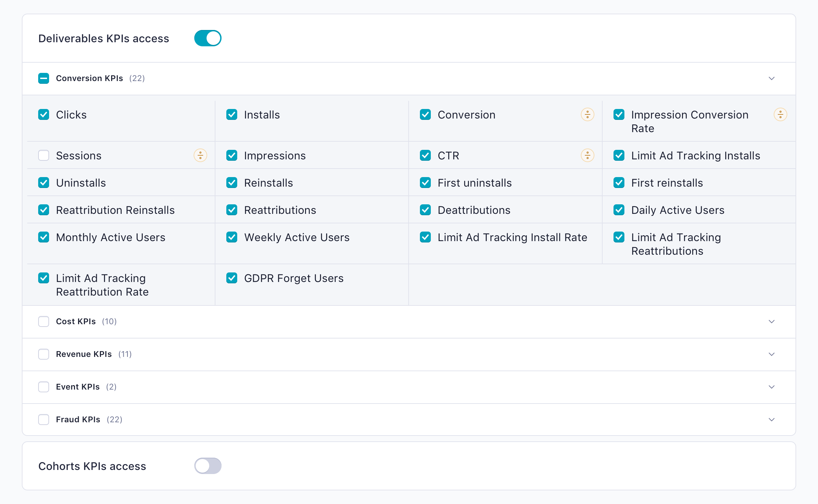Check the Fraud KPIs group checkbox
Screen dimensions: 818x504
click(44, 420)
